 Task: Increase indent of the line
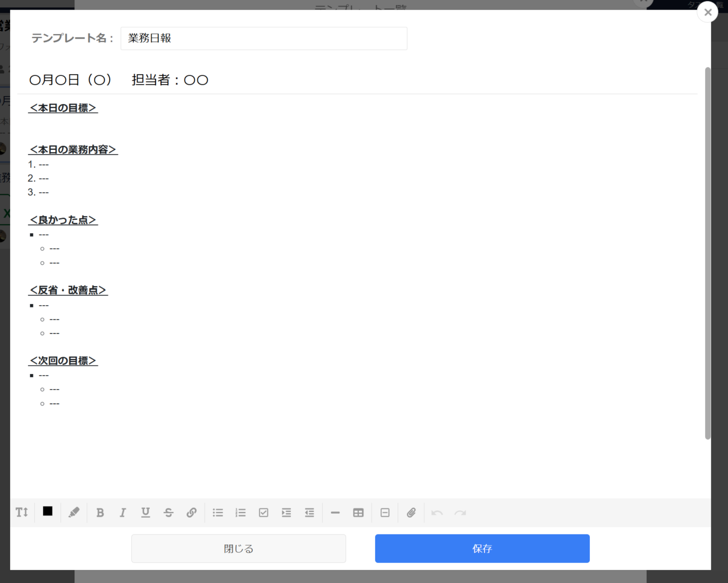(286, 513)
